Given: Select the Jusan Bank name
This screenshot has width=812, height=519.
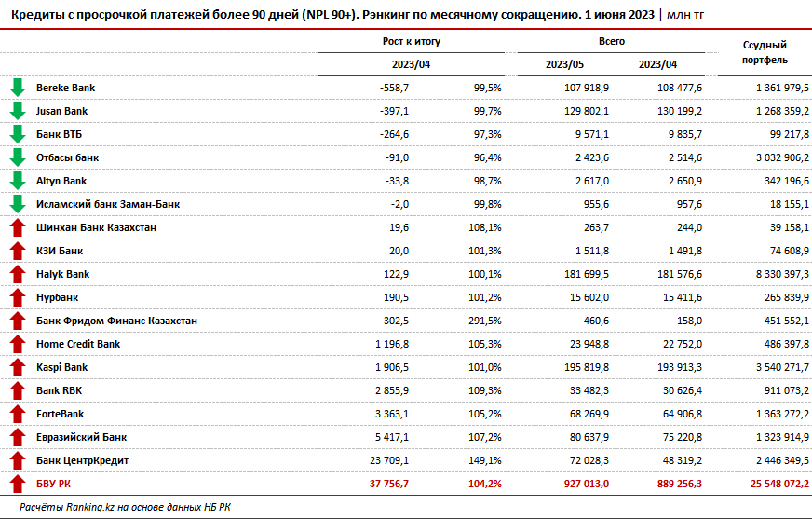Looking at the screenshot, I should pos(62,111).
